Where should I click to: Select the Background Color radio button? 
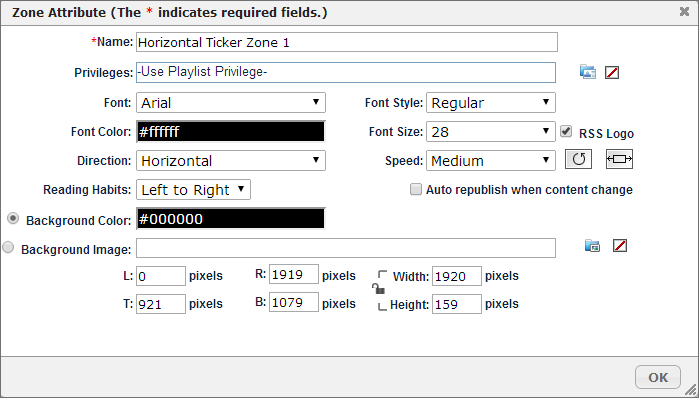[x=13, y=218]
